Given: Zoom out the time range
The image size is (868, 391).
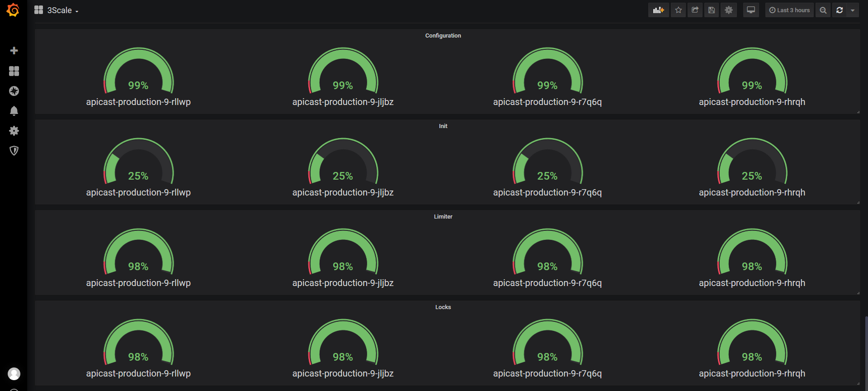Looking at the screenshot, I should (x=823, y=10).
